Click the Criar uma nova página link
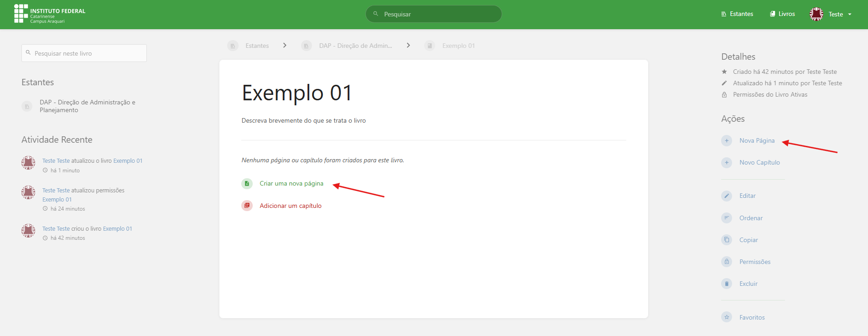The height and width of the screenshot is (336, 868). (291, 183)
